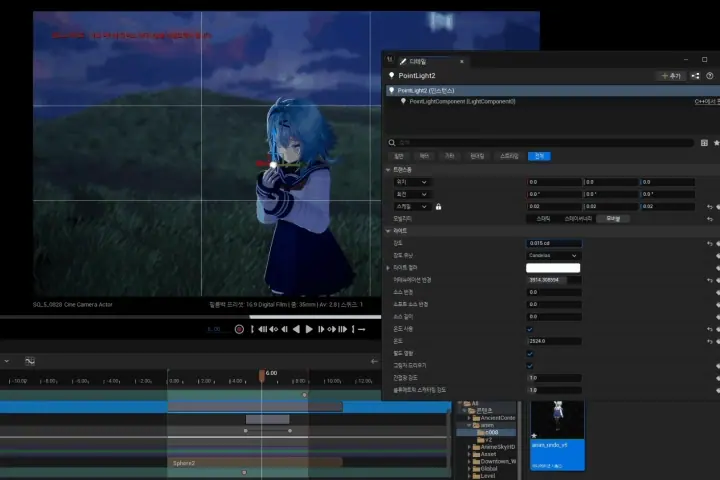Click the search magnifier in Details panel
Screen dimensions: 720x480
coord(392,143)
